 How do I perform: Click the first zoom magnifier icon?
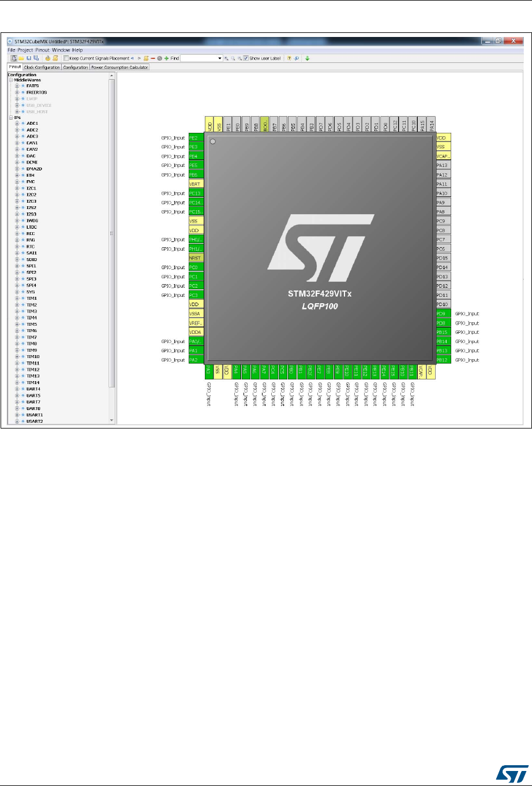pos(227,58)
